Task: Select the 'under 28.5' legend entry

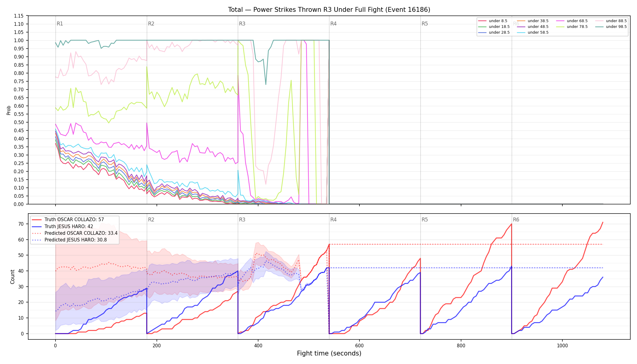Action: pyautogui.click(x=494, y=32)
